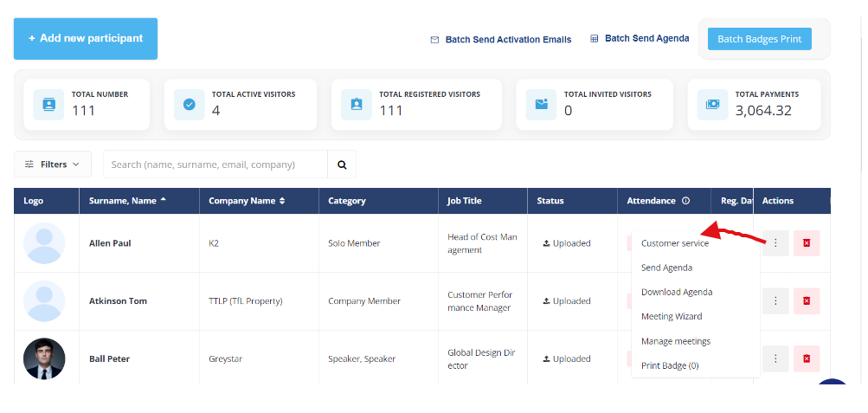Screen dimensions: 868x413
Task: Click Batch Send Activation Emails link
Action: click(x=508, y=40)
